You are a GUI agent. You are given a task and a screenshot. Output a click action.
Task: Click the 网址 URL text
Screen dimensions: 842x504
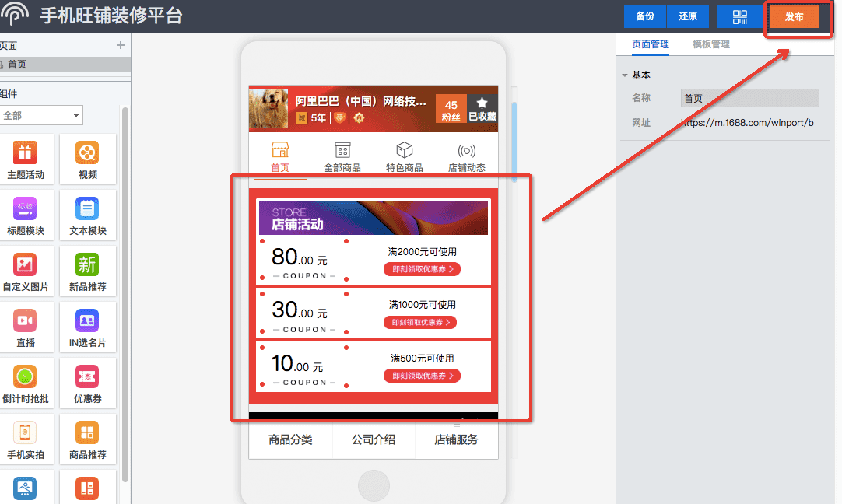747,123
